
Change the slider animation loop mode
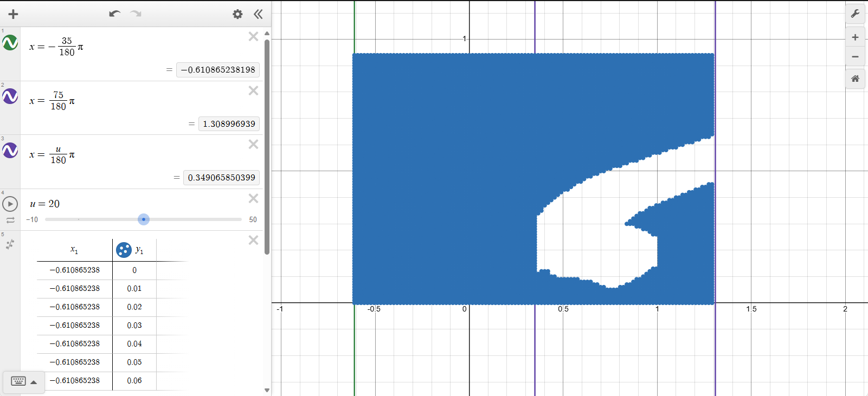[10, 220]
